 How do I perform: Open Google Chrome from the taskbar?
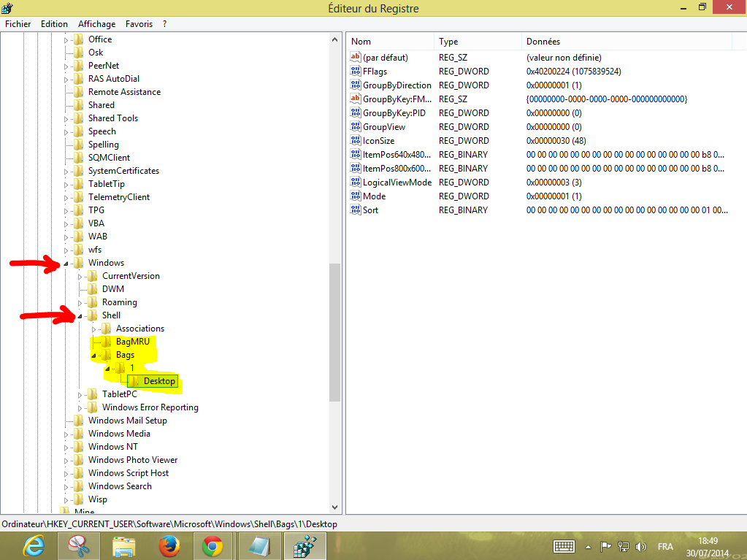pyautogui.click(x=212, y=545)
